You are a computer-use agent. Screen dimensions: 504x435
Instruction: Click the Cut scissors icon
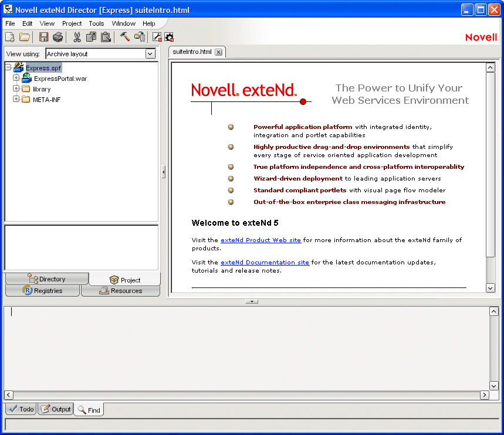click(x=77, y=37)
